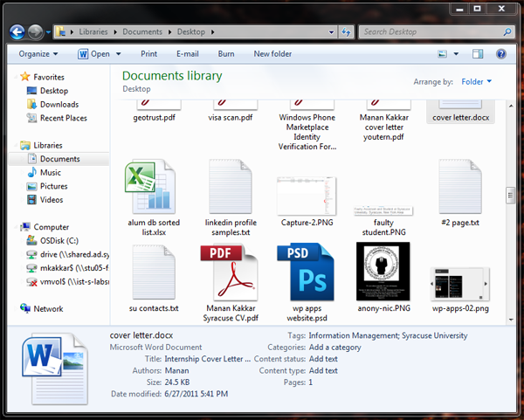This screenshot has height=420, width=524.
Task: Open the Arrange by Folder dropdown
Action: coord(476,81)
